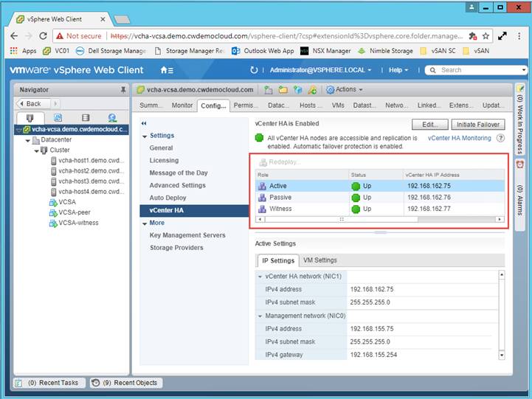Open the Recent Tasks panel
532x399 pixels.
click(49, 383)
